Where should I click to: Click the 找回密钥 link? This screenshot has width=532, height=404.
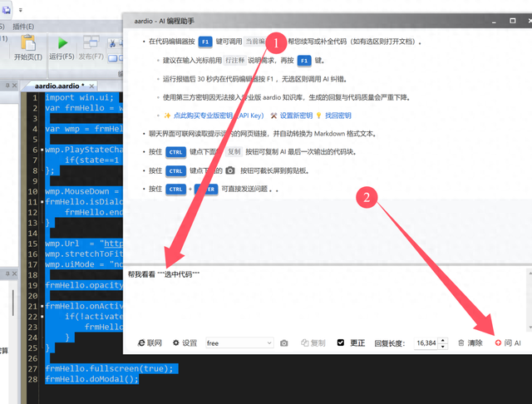(x=338, y=116)
